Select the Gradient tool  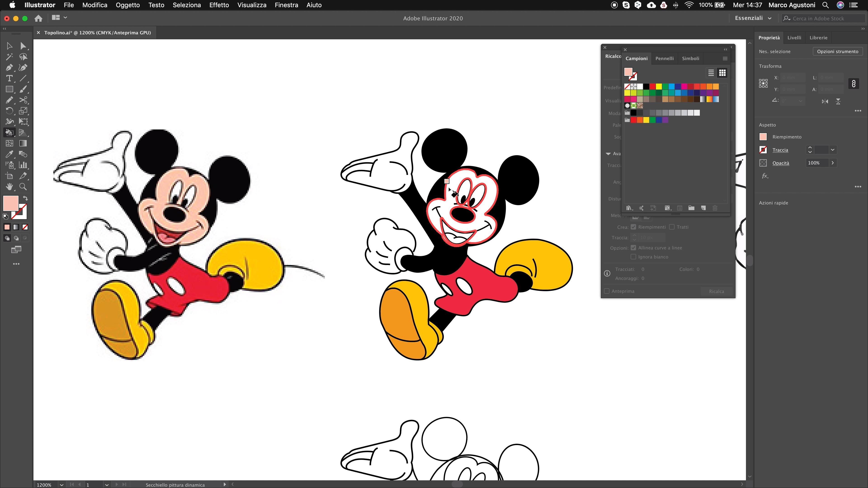(23, 143)
